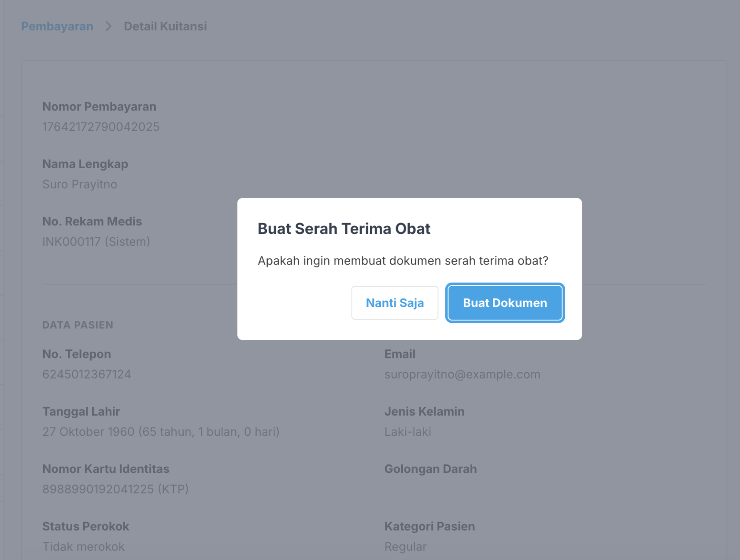The image size is (740, 560).
Task: Click the Buat Serah Terima Obat dialog title
Action: 344,228
